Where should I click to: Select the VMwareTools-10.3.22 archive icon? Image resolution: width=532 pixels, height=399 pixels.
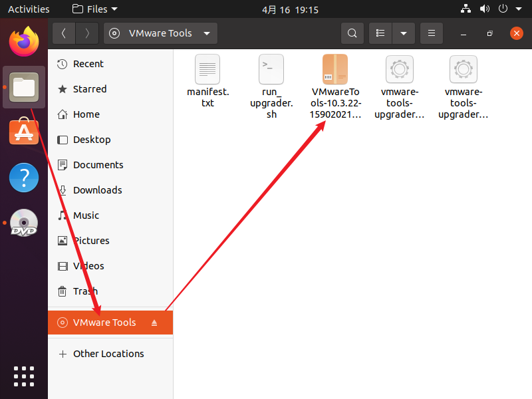coord(335,69)
